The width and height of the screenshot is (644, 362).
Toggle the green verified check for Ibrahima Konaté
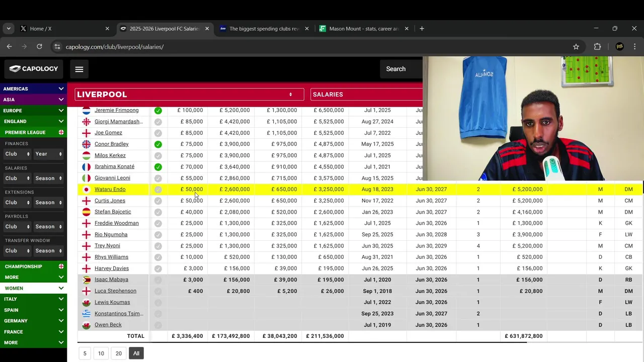[x=158, y=167]
